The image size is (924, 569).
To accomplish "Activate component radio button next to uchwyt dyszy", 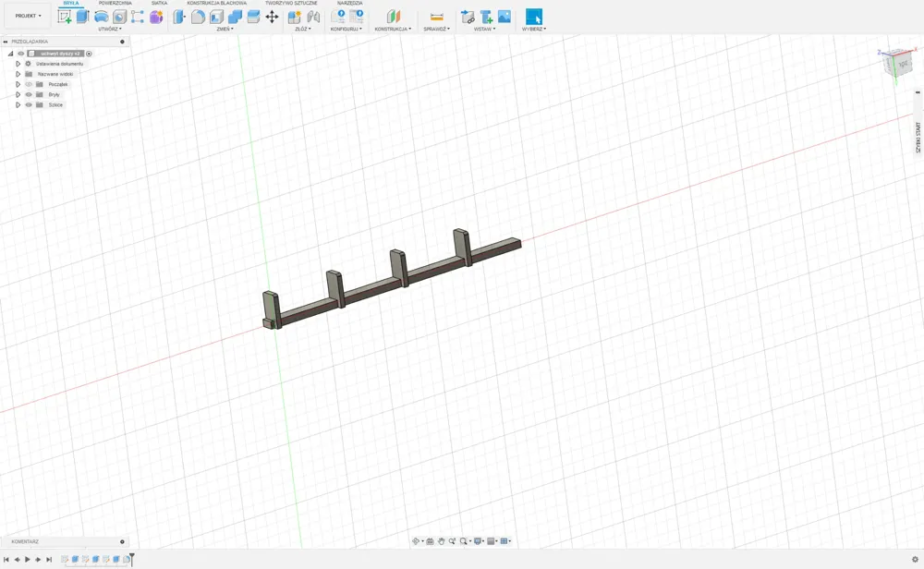I will 89,54.
